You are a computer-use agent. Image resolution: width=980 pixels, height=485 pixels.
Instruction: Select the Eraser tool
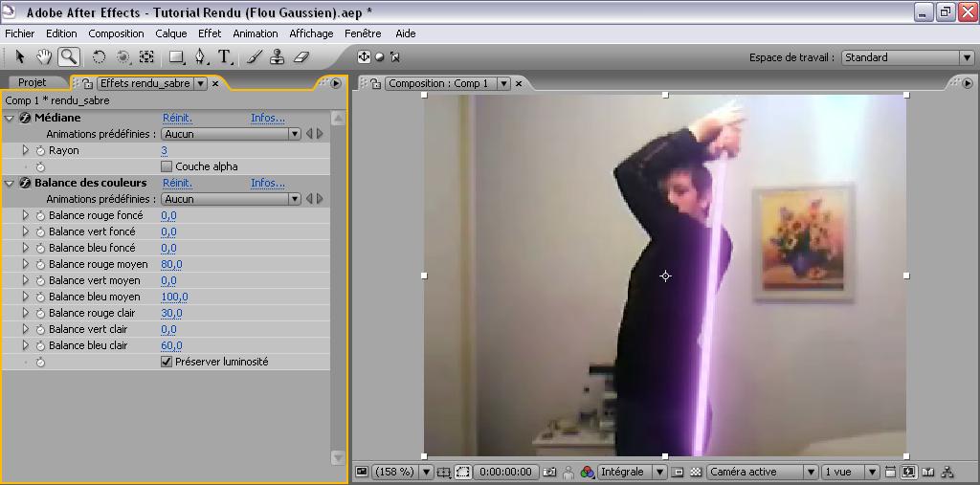tap(301, 57)
